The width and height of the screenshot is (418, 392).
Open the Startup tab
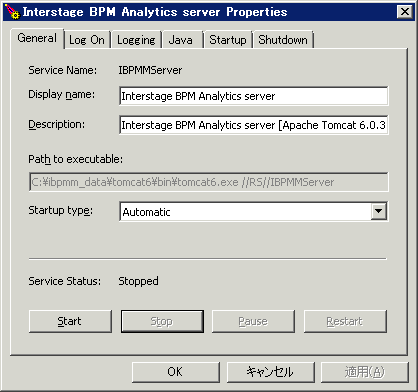click(x=228, y=40)
